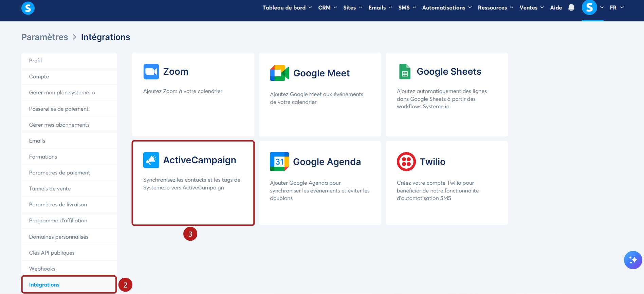Select Intégrations in sidebar
The image size is (644, 294).
click(69, 284)
